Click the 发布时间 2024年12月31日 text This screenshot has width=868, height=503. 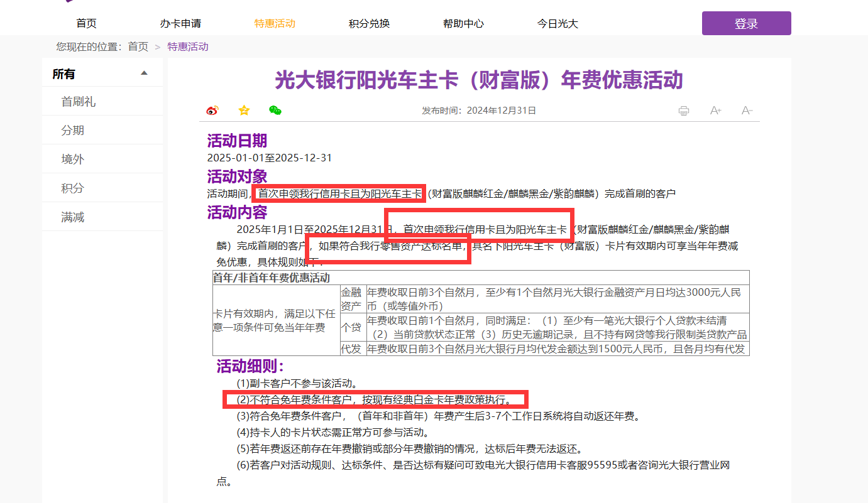click(x=479, y=111)
